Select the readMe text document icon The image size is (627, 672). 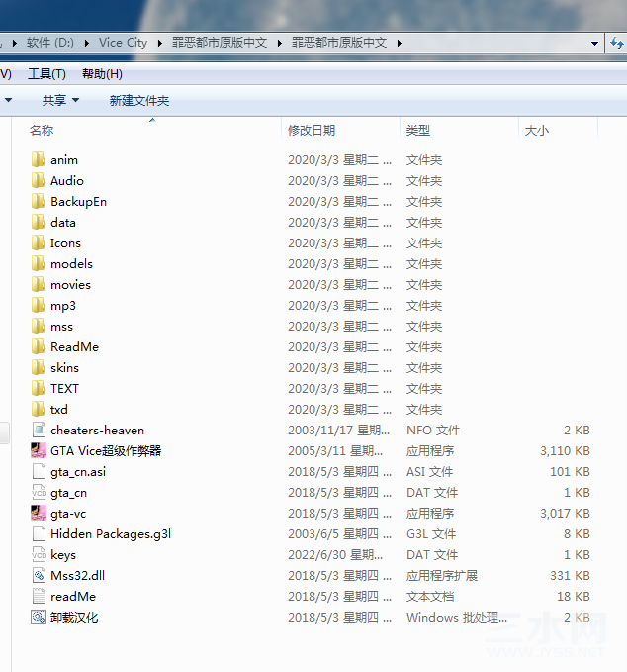coord(39,596)
